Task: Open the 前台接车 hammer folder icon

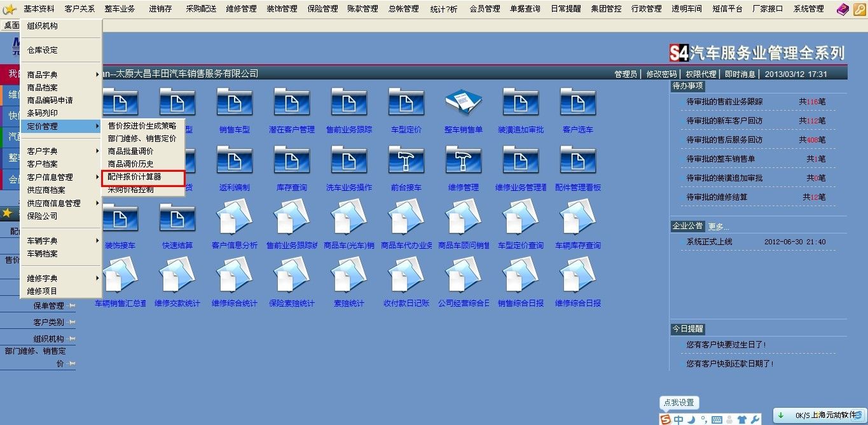Action: pos(406,161)
